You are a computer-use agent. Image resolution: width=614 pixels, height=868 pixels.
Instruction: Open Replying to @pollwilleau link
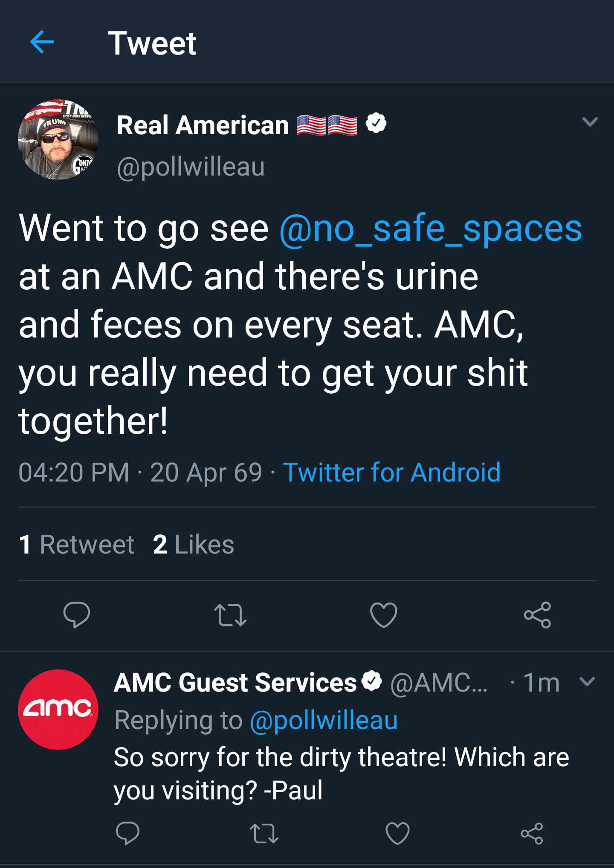[324, 721]
